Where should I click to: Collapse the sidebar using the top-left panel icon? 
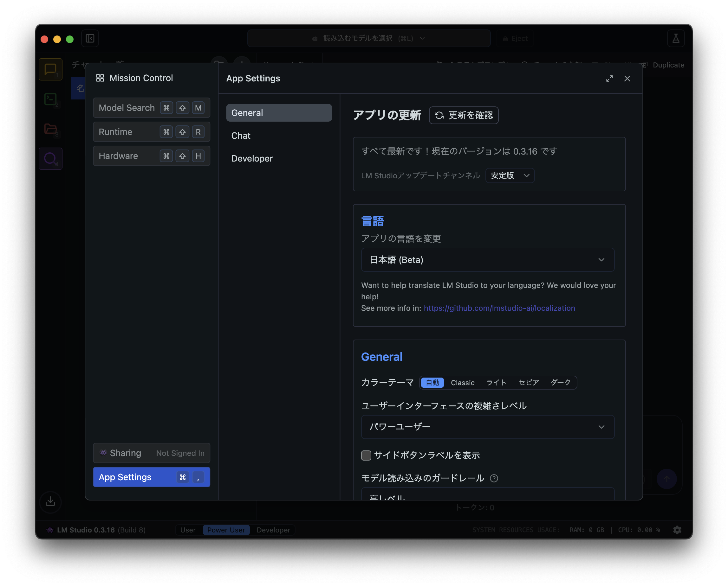90,38
